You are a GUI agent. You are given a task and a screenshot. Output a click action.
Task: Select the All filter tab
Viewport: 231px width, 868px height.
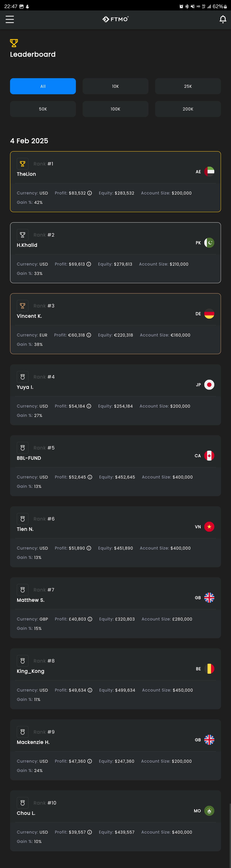pyautogui.click(x=43, y=86)
